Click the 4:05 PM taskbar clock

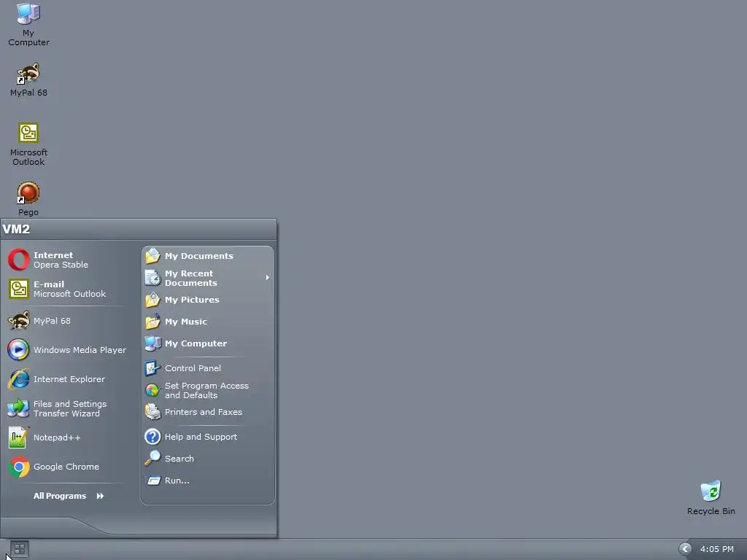717,549
